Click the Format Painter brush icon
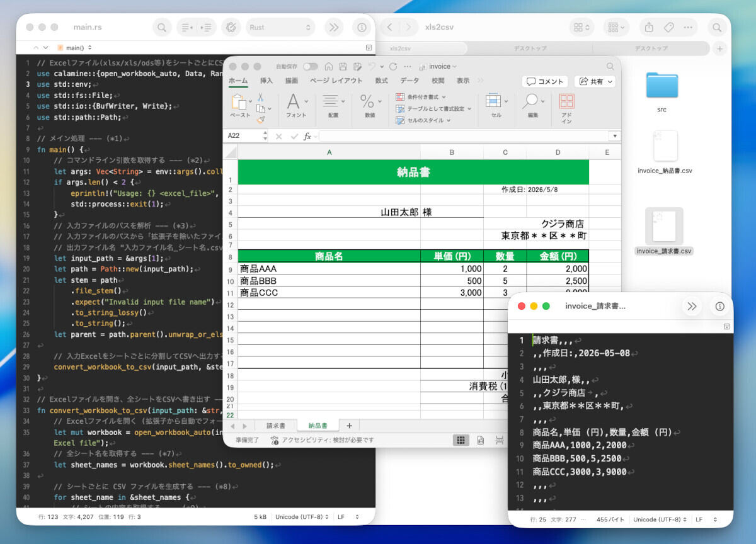The width and height of the screenshot is (756, 544). pos(260,119)
